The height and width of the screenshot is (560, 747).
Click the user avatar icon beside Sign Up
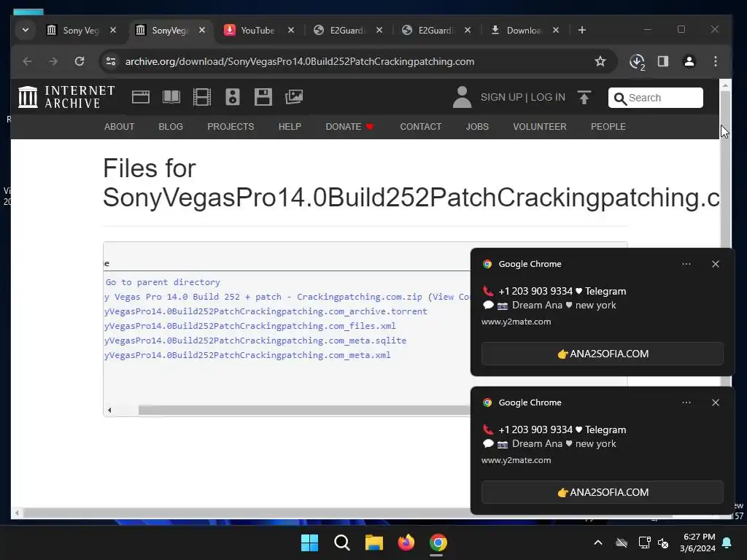click(462, 97)
